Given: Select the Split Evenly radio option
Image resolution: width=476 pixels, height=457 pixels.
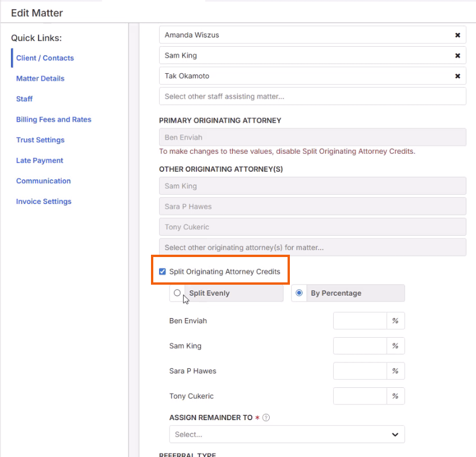Looking at the screenshot, I should pos(177,293).
